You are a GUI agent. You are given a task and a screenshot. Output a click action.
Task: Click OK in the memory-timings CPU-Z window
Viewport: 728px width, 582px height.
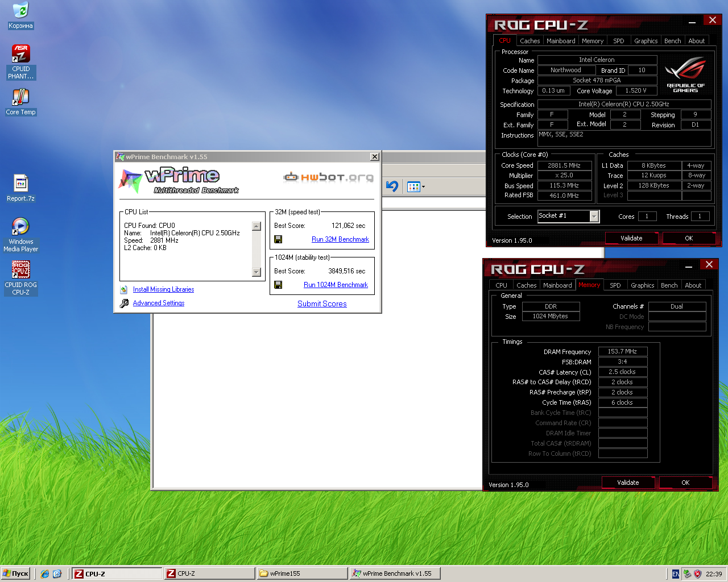click(685, 483)
